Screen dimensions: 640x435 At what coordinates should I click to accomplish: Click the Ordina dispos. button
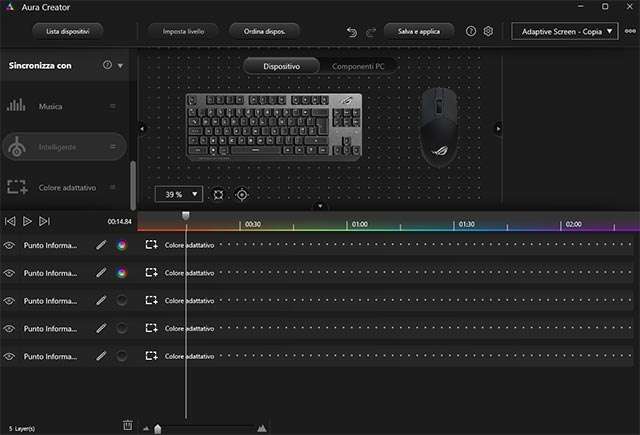pos(264,31)
